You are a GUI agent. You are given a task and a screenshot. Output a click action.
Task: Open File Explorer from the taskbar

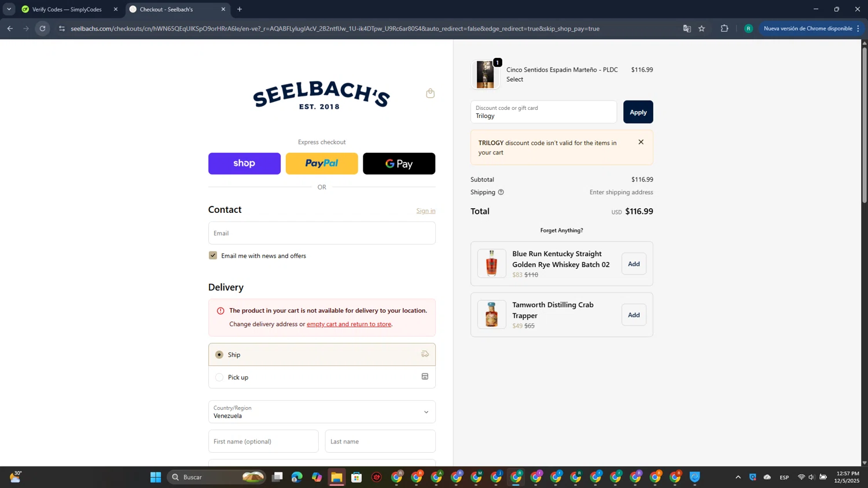click(x=337, y=477)
